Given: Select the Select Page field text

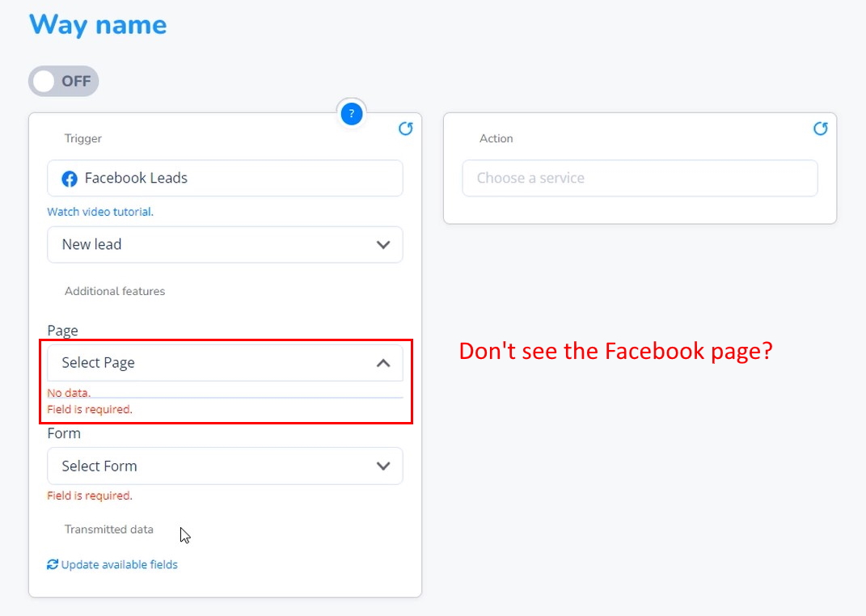Looking at the screenshot, I should click(99, 363).
